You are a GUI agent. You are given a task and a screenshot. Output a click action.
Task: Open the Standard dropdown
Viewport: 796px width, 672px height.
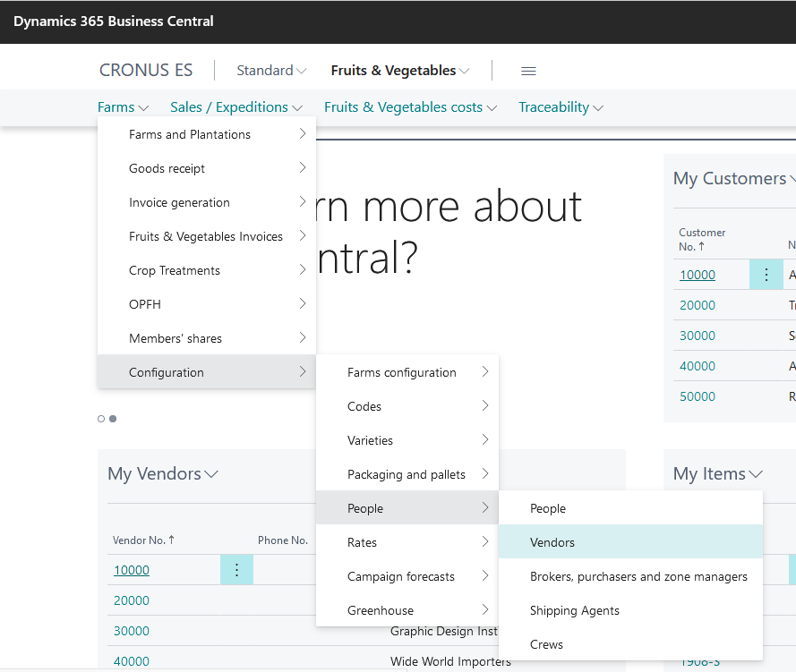point(271,71)
